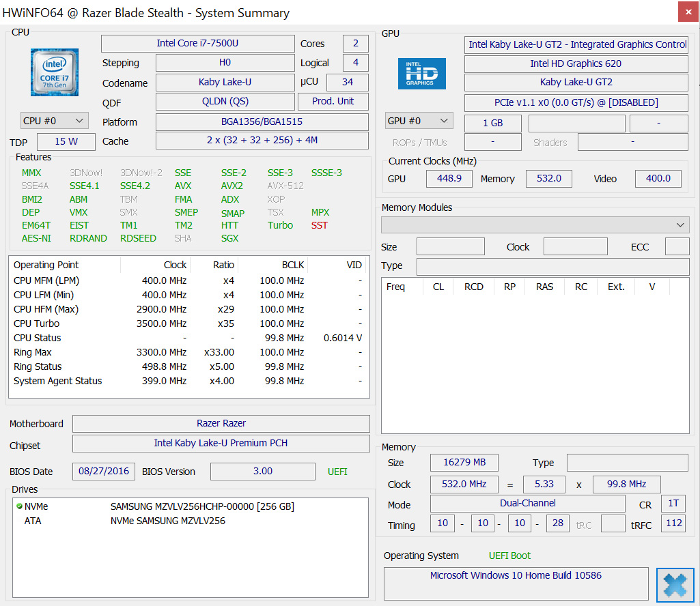Click the Prod. Unit field
Viewport: 700px width, 606px height.
click(x=333, y=101)
